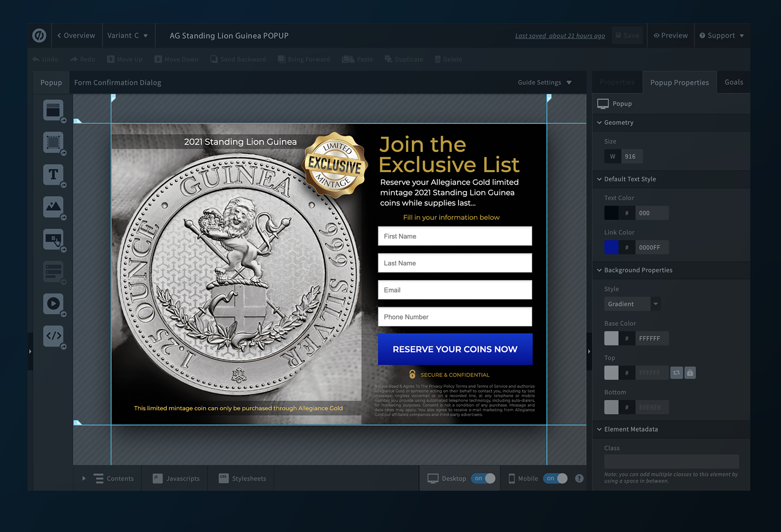781x532 pixels.
Task: Click the Email form field
Action: coord(455,290)
